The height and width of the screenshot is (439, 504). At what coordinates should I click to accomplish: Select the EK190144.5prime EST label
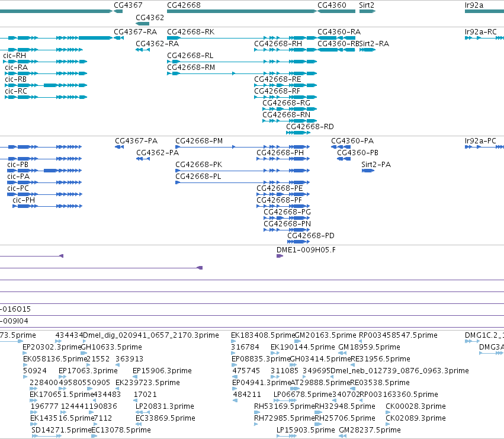coord(303,347)
